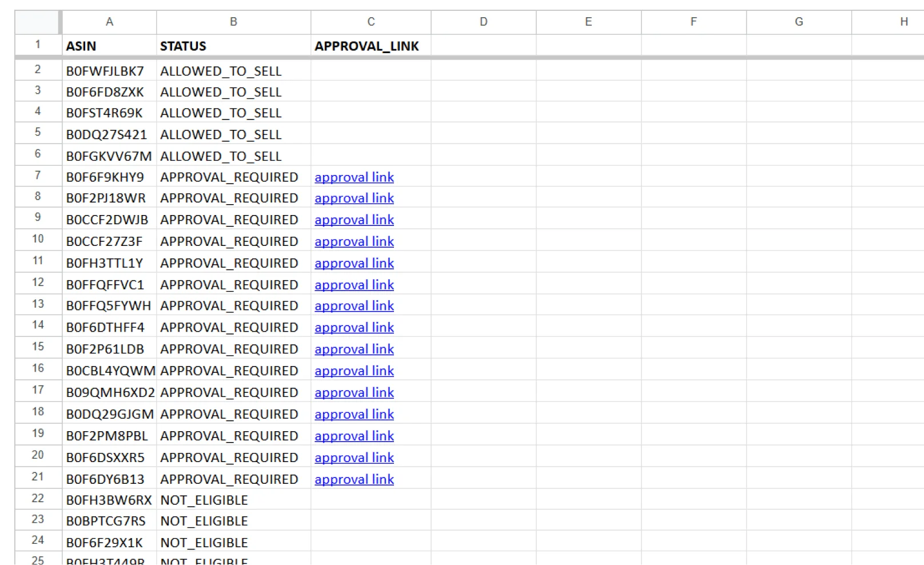Select column D header

(483, 22)
